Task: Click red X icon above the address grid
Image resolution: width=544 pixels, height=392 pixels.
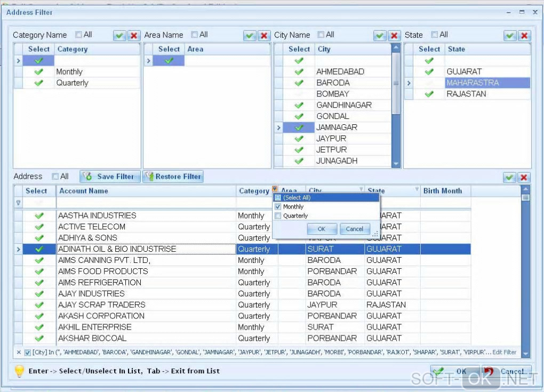Action: tap(524, 178)
